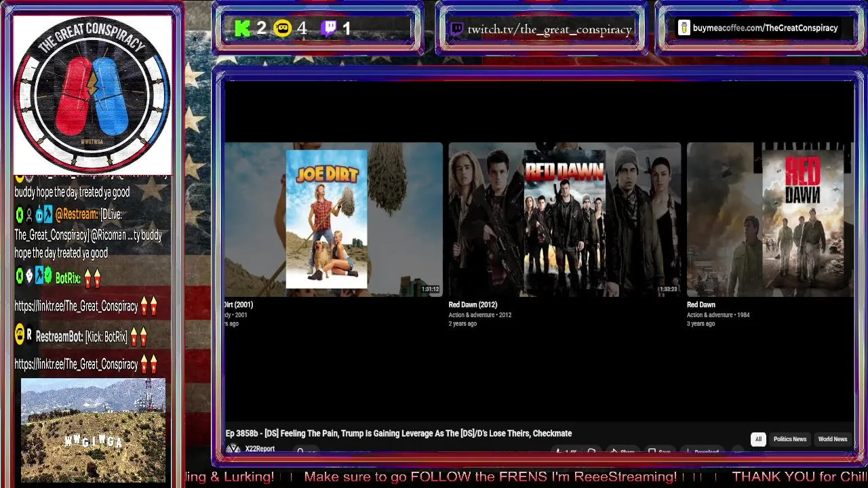Click the BotRix username in chat
The width and height of the screenshot is (868, 488).
tap(68, 278)
